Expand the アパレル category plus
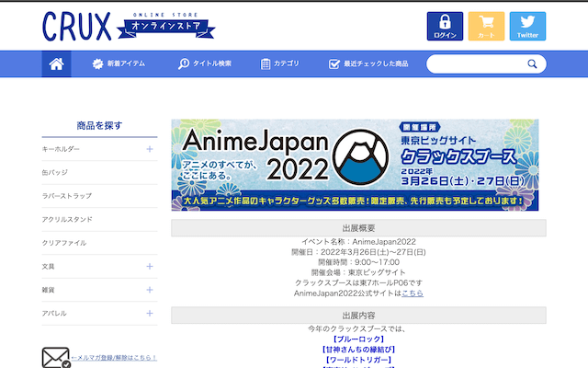Viewport: 588px width, 368px height. 149,313
